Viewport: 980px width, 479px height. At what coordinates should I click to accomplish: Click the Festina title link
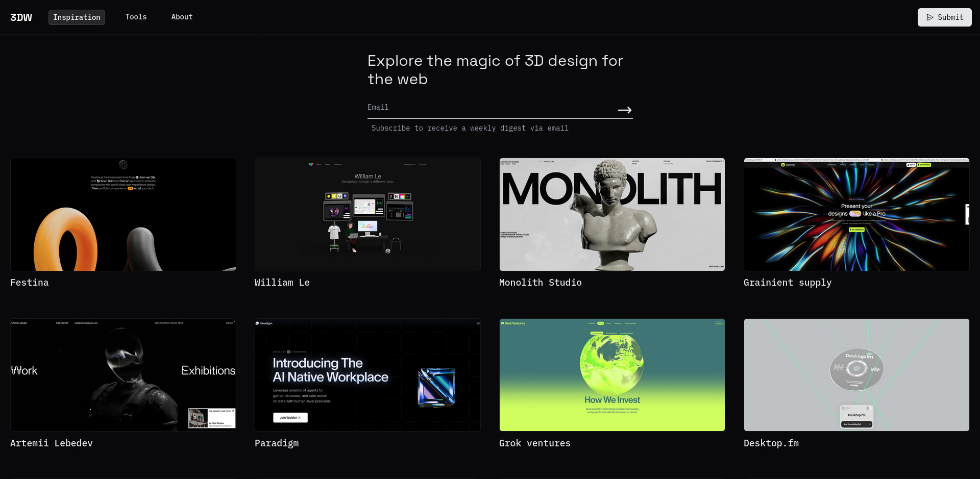point(29,282)
